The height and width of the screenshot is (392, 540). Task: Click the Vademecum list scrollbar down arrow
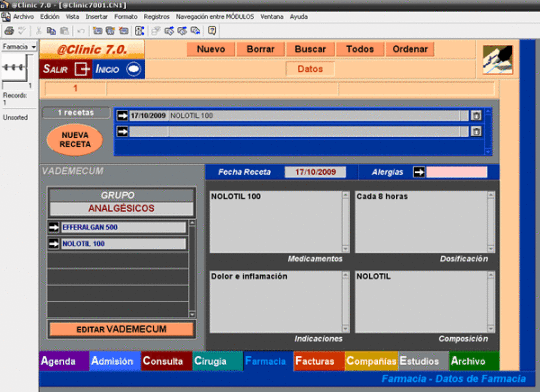pos(192,314)
